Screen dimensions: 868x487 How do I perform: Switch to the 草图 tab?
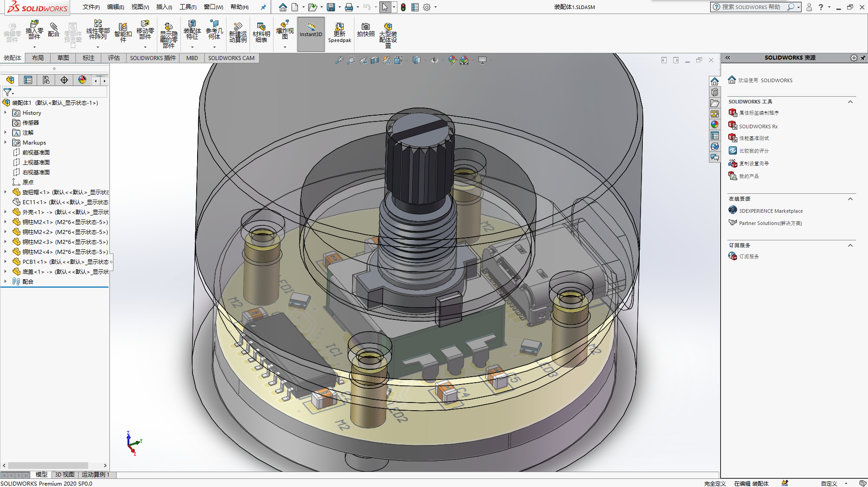coord(63,58)
